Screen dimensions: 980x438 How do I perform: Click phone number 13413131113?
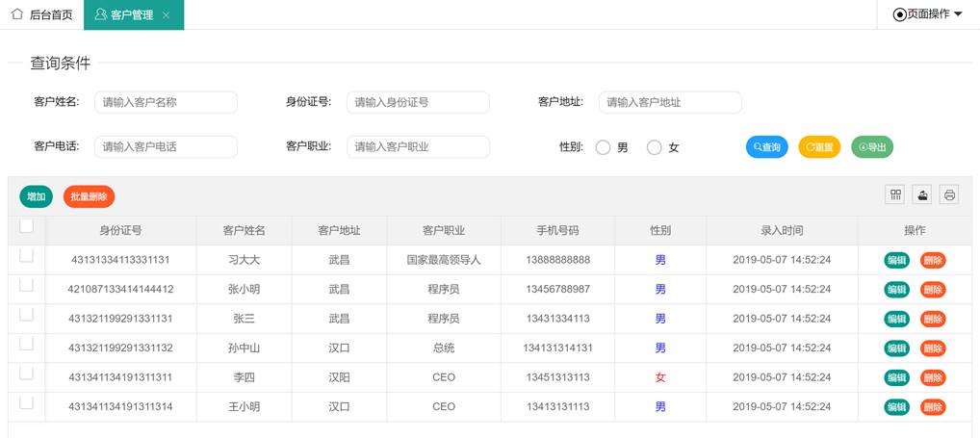pos(557,407)
